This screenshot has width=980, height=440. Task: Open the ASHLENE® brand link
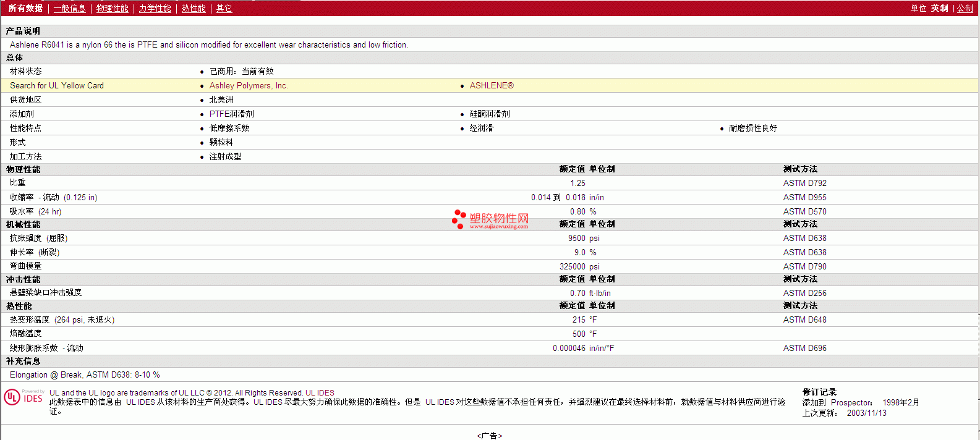click(x=492, y=86)
